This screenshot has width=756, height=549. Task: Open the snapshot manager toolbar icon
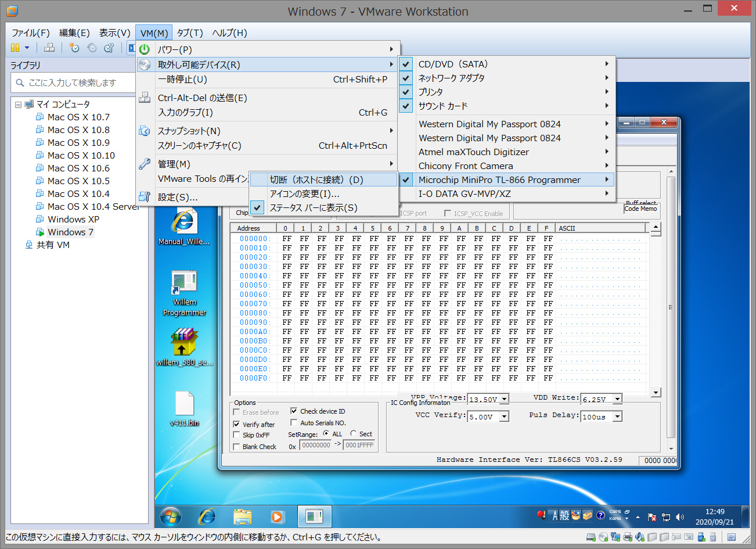point(109,48)
